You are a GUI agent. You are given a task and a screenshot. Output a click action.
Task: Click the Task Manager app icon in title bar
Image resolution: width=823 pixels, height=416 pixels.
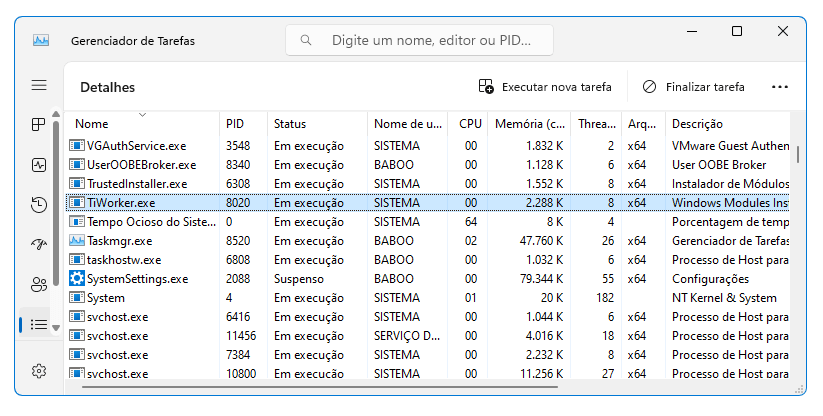pos(41,40)
